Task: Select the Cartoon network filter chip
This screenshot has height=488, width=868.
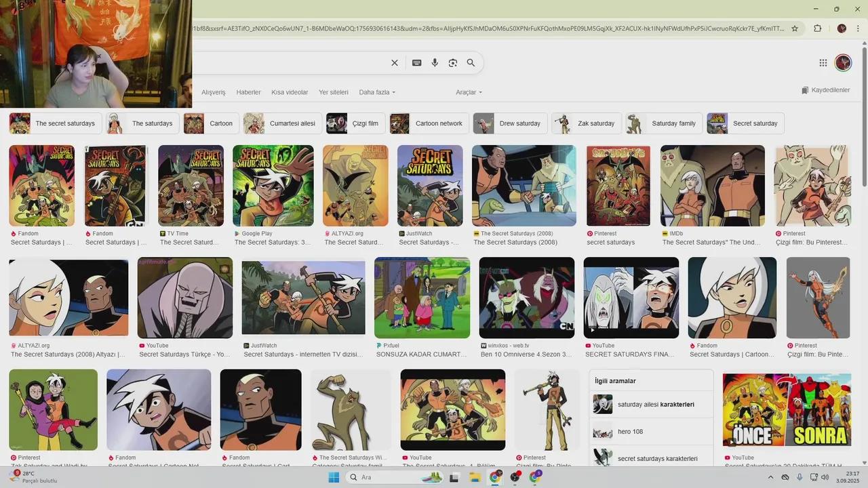Action: [x=429, y=123]
